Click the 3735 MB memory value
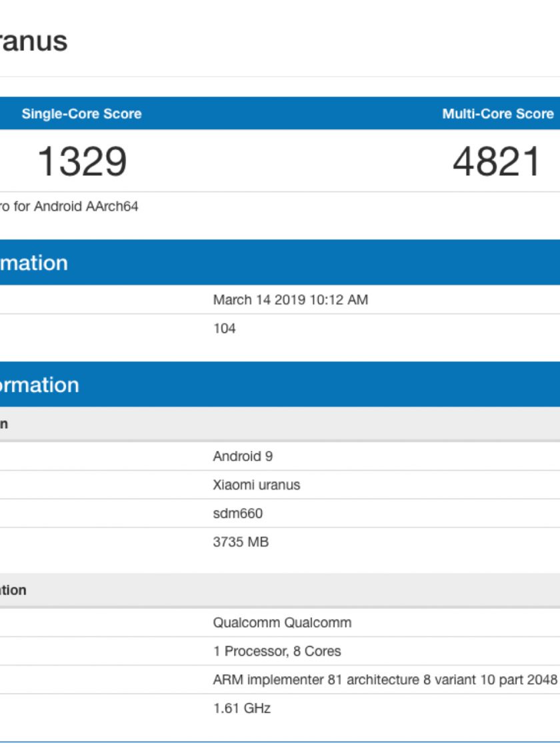Viewport: 560px width, 747px height. [241, 542]
